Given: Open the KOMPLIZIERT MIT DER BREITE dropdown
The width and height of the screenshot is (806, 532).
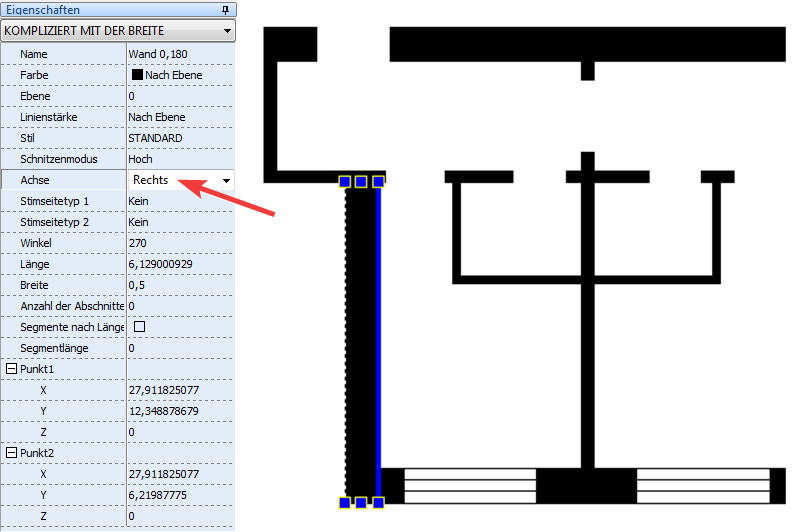Looking at the screenshot, I should pyautogui.click(x=229, y=31).
